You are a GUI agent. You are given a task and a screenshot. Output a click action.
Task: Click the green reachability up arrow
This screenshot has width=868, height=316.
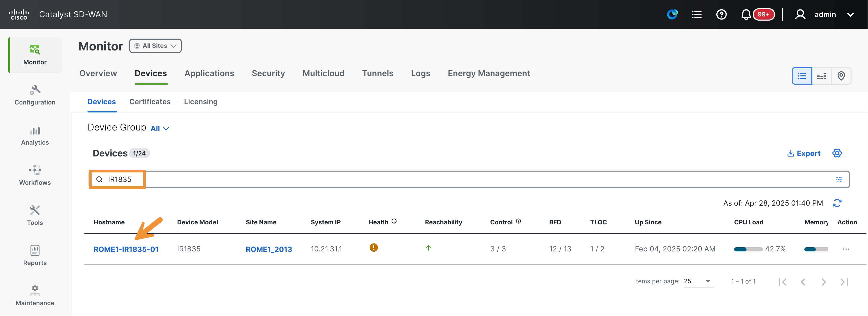tap(428, 248)
